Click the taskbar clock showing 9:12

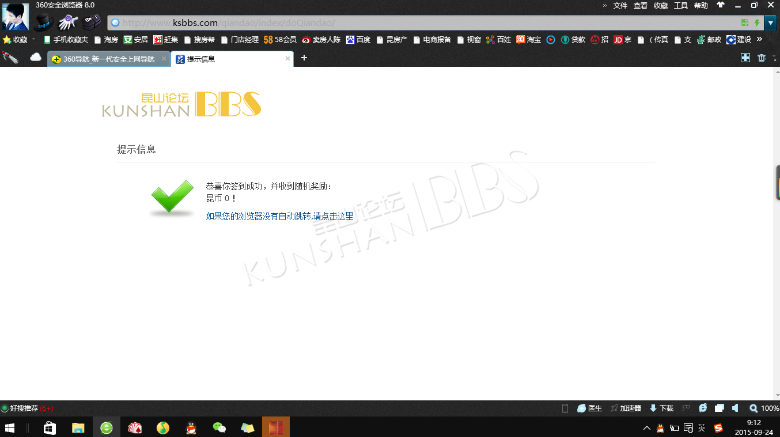754,428
